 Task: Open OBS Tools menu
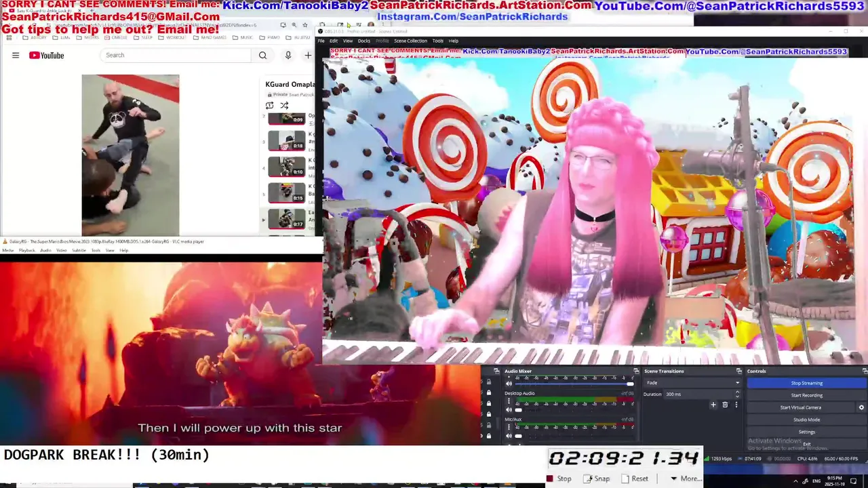pyautogui.click(x=438, y=41)
